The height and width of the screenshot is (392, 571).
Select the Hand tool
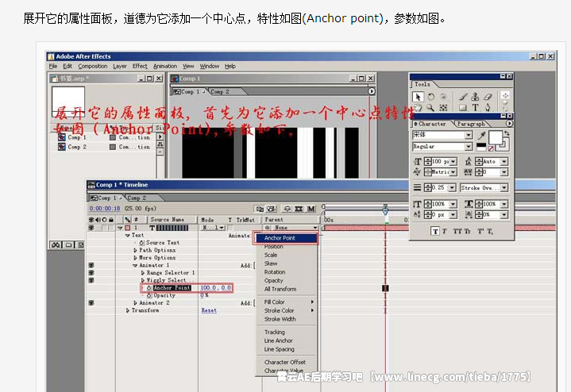[418, 108]
